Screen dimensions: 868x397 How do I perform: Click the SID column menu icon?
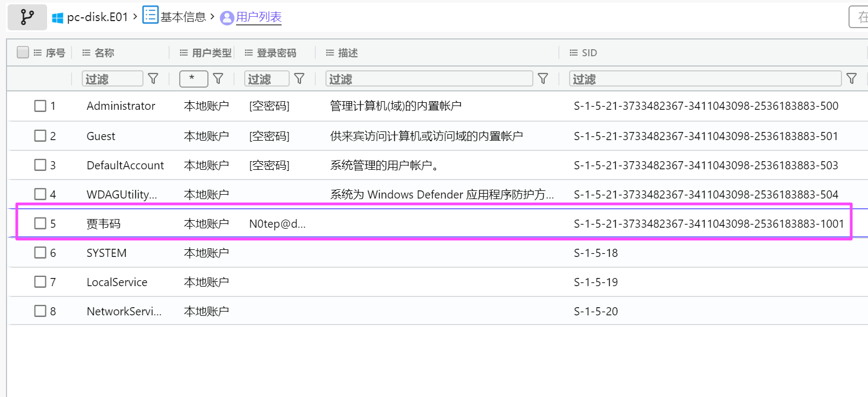point(573,53)
